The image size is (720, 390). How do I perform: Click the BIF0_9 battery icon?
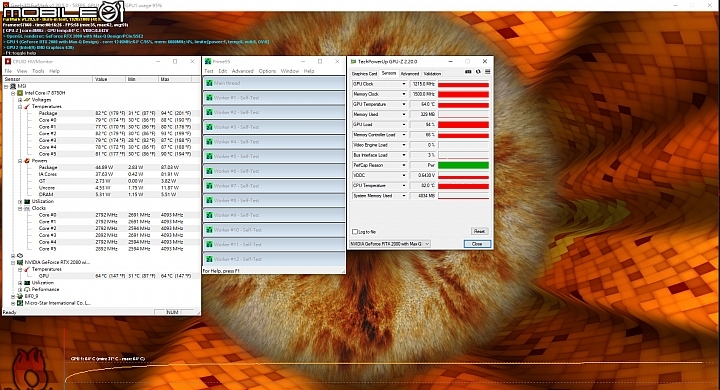click(20, 296)
